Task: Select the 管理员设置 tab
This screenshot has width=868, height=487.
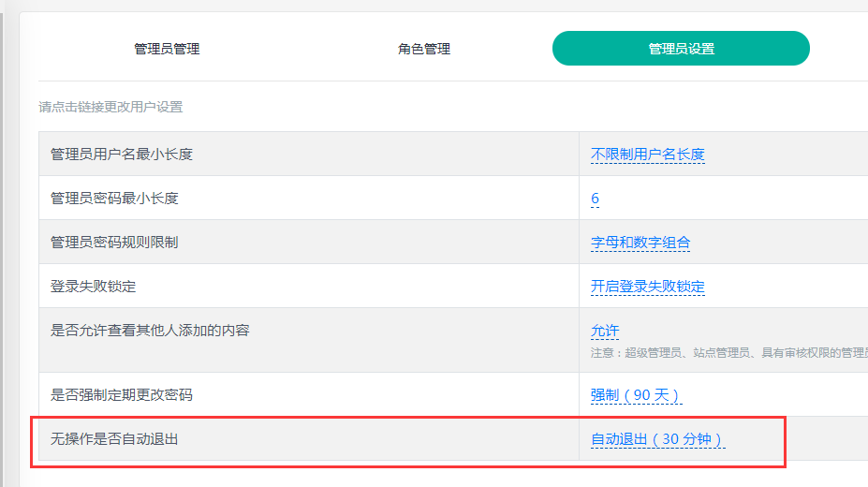Action: [681, 48]
